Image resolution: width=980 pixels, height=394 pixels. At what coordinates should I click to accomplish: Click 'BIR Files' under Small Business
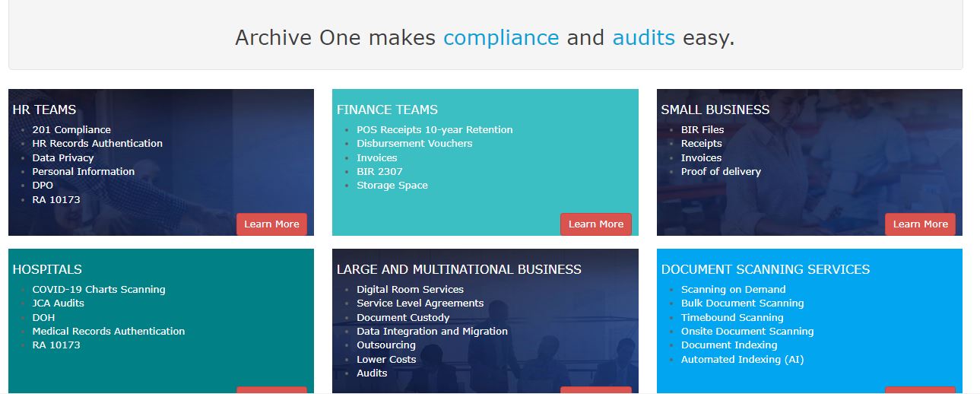(x=702, y=130)
